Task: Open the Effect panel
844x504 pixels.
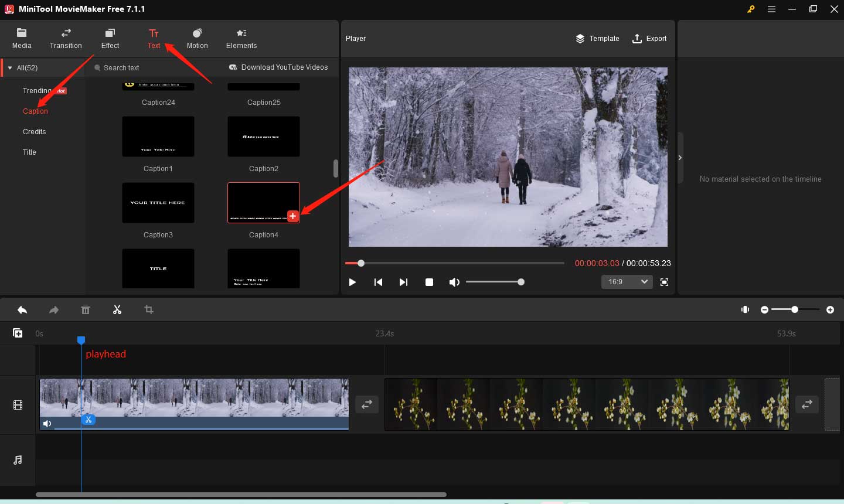Action: [110, 38]
